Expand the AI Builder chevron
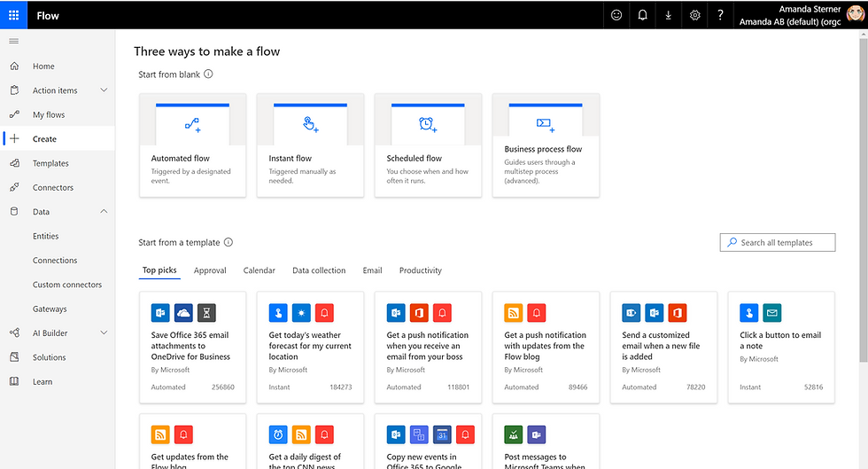This screenshot has width=868, height=469. point(104,332)
